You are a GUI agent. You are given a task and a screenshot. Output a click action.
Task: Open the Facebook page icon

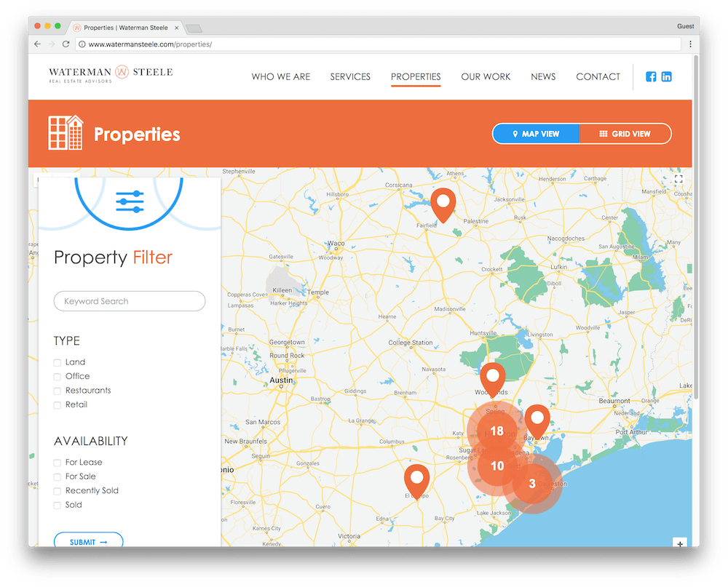(x=651, y=76)
